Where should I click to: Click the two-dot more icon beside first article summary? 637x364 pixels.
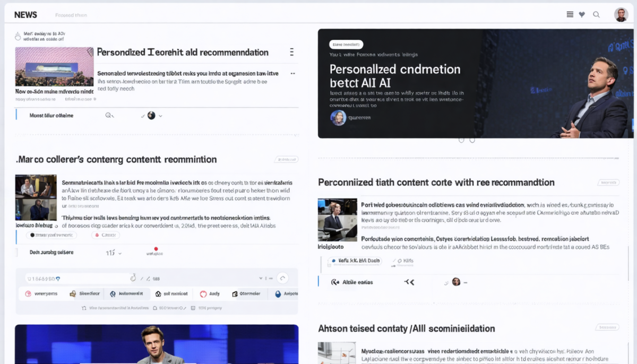coord(292,74)
